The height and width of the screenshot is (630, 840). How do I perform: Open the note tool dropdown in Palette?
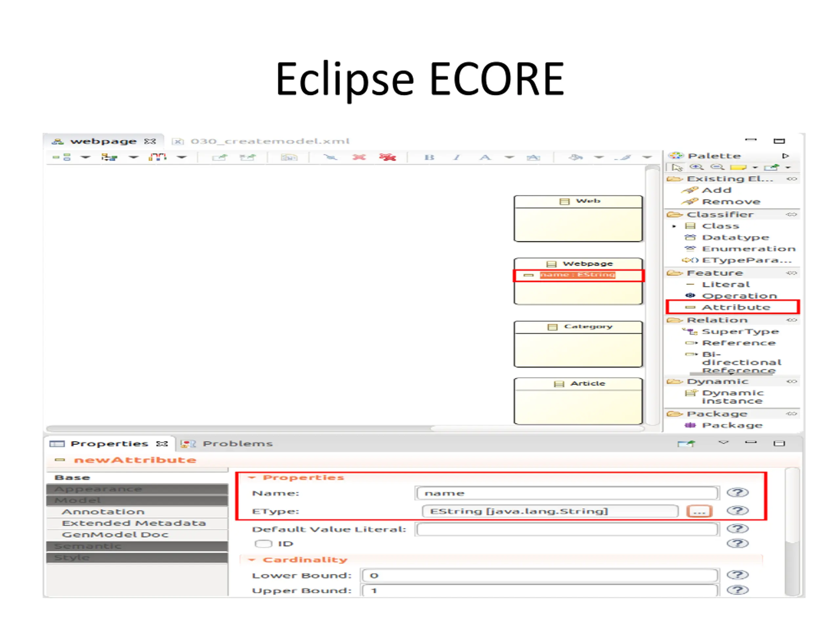[755, 167]
